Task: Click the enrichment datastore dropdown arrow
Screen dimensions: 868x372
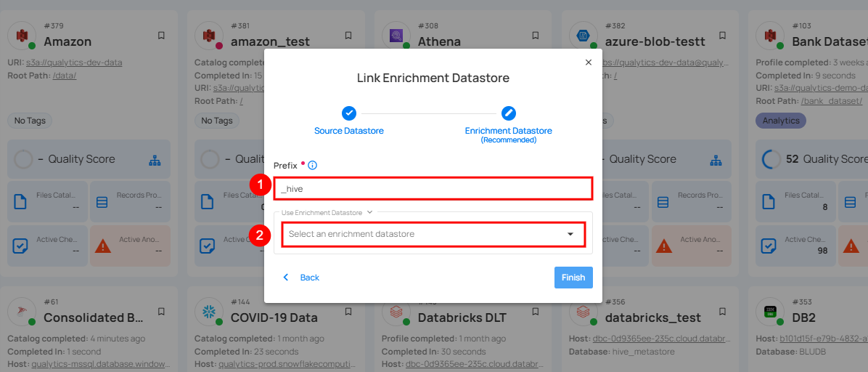Action: pos(570,234)
